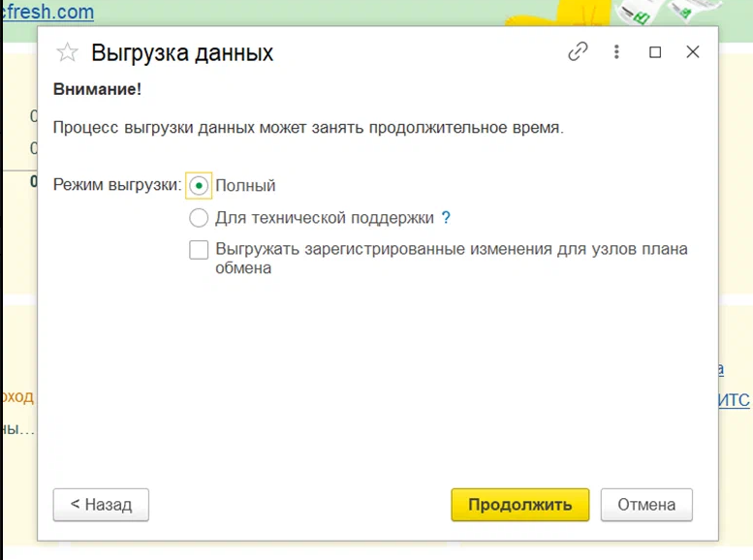This screenshot has height=560, width=753.
Task: Click the Режим выгрузки label
Action: click(117, 184)
